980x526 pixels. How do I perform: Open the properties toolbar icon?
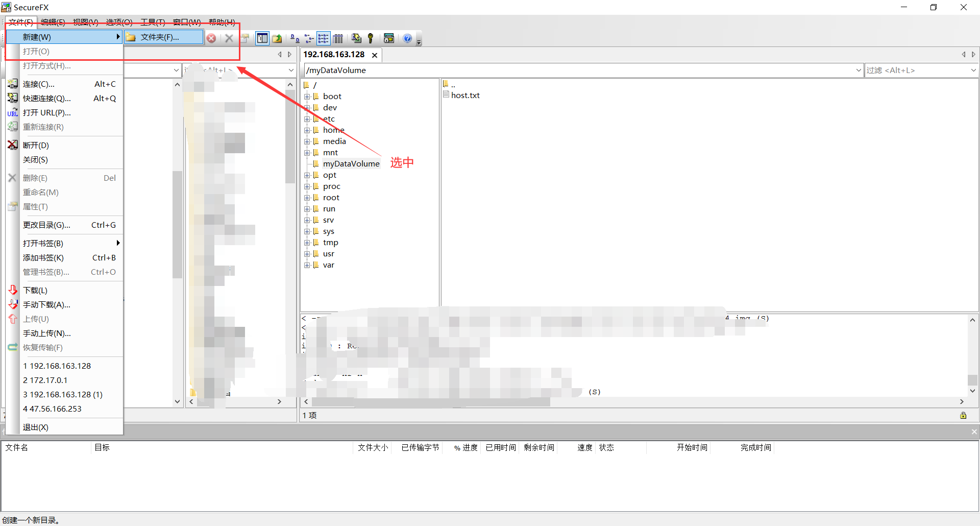pos(245,38)
